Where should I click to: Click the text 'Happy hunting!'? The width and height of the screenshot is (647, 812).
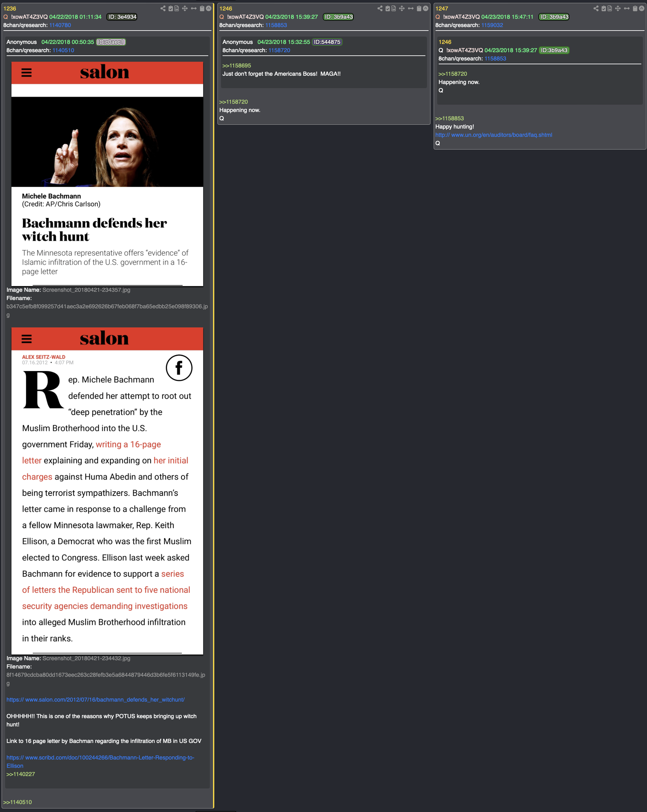click(x=454, y=127)
